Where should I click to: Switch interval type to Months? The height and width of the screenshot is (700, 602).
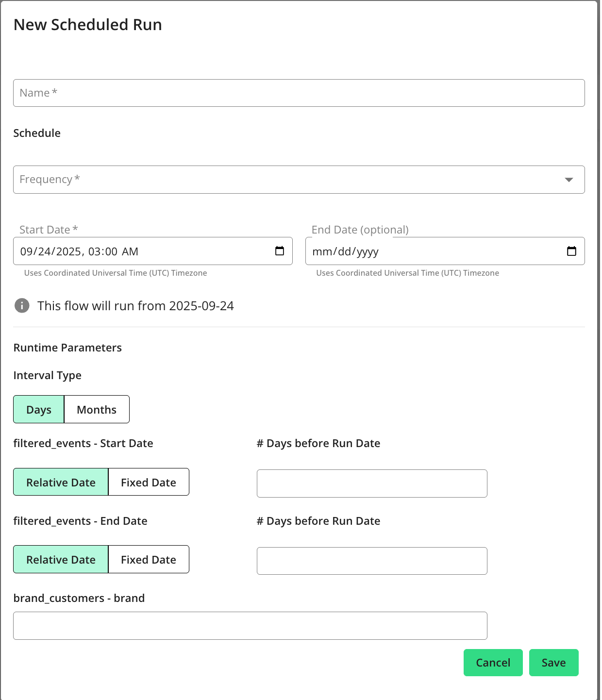point(97,410)
